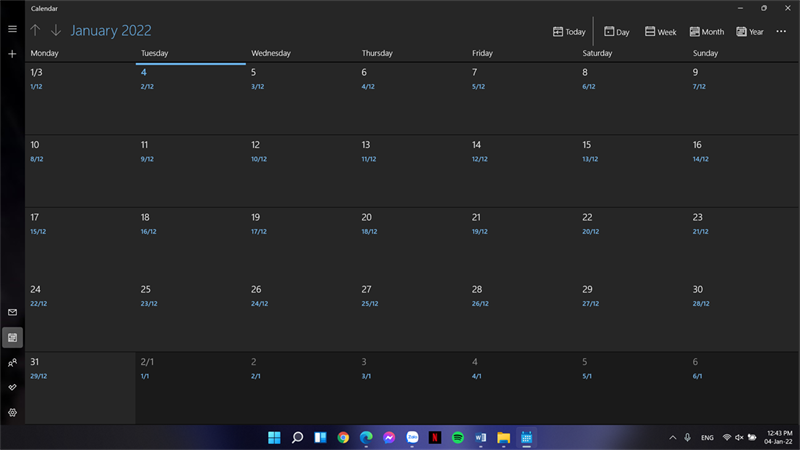
Task: Open Netflix from taskbar
Action: [x=435, y=437]
